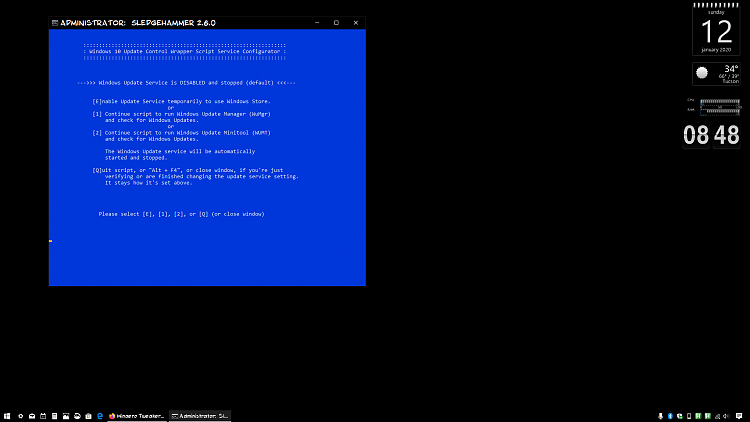Switch to Winaero Tweaker Firefox window

point(137,416)
